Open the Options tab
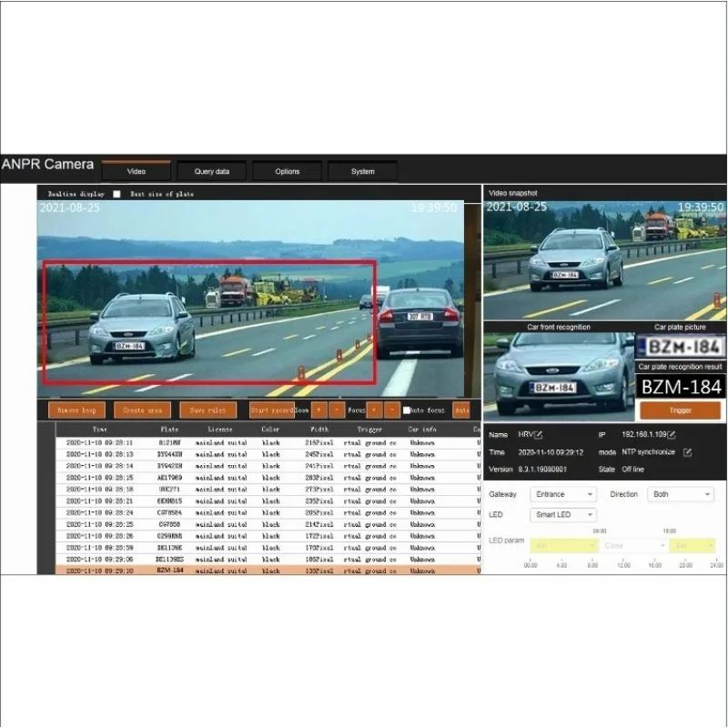This screenshot has width=728, height=728. tap(288, 171)
